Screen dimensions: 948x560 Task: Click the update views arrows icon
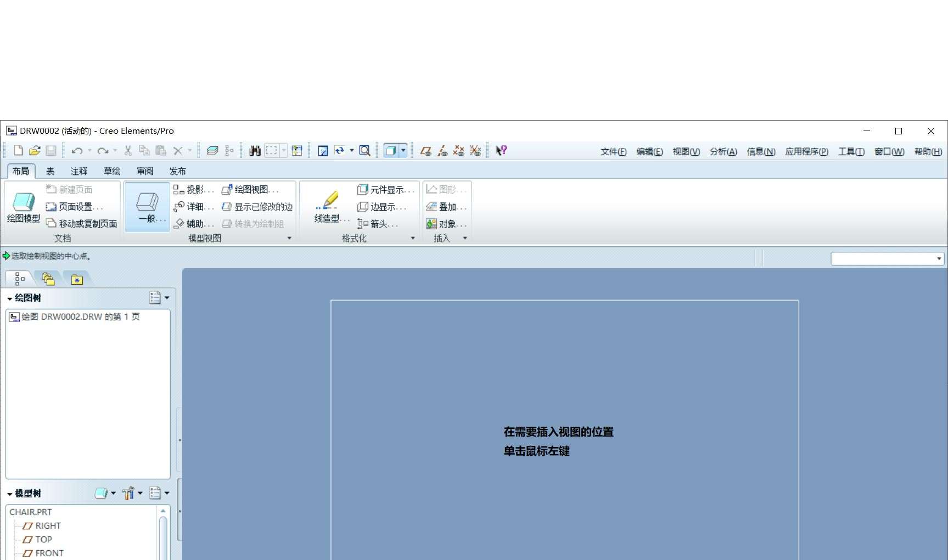[x=340, y=150]
